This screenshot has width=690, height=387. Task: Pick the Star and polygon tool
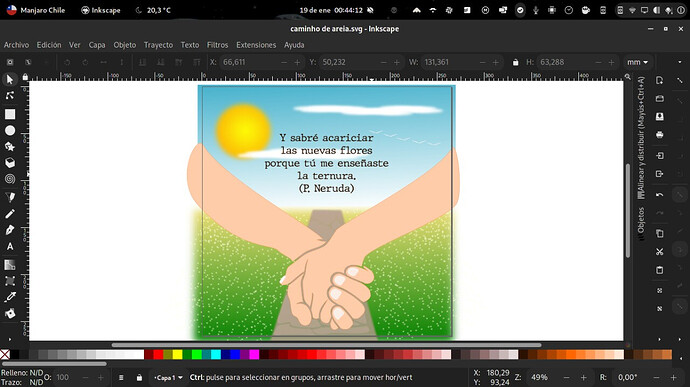10,147
